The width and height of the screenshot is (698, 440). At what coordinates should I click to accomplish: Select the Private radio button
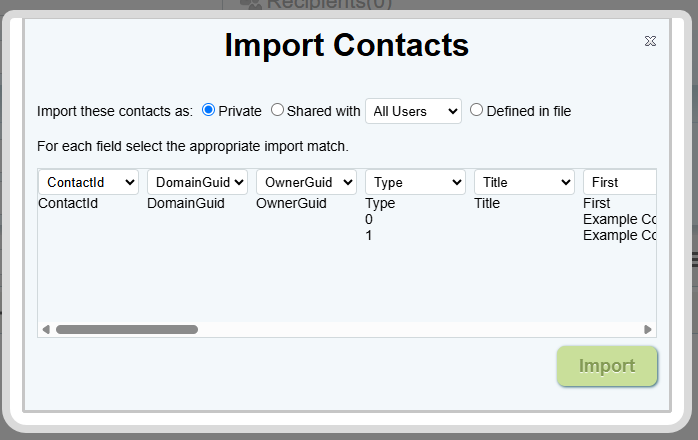coord(209,110)
